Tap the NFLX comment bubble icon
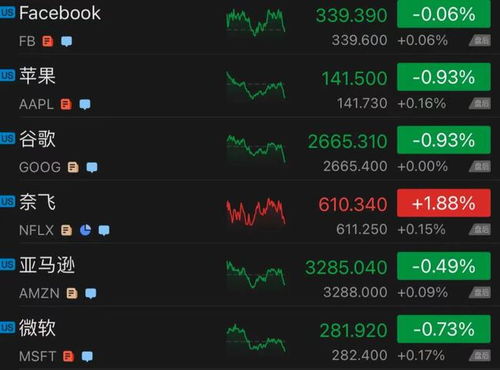 click(x=104, y=230)
